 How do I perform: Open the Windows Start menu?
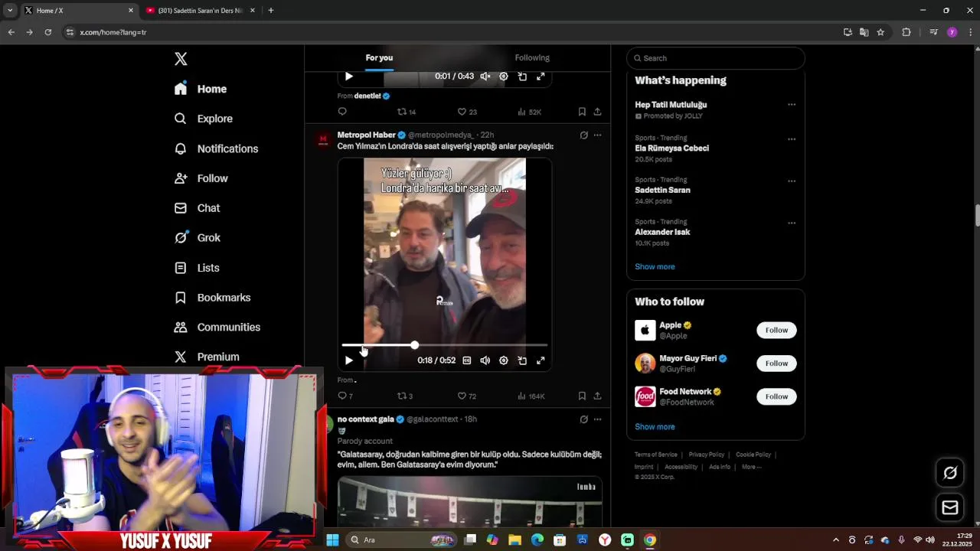[x=332, y=540]
